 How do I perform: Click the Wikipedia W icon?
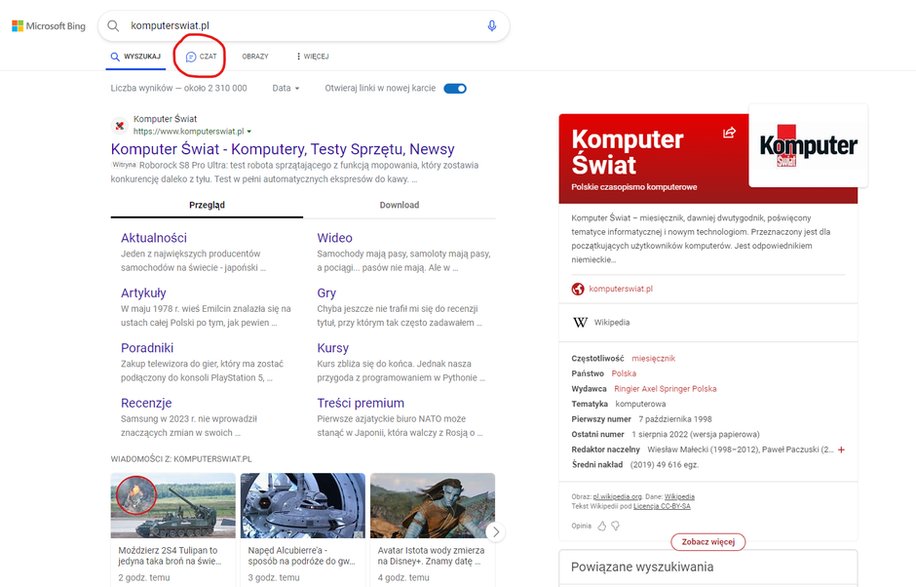(580, 322)
